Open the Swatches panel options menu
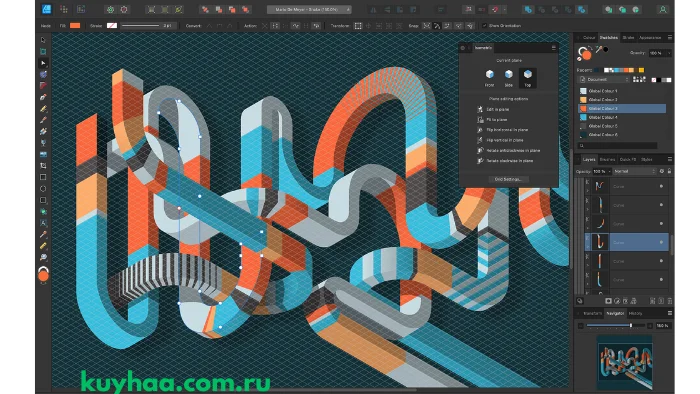The width and height of the screenshot is (700, 394). (x=670, y=37)
